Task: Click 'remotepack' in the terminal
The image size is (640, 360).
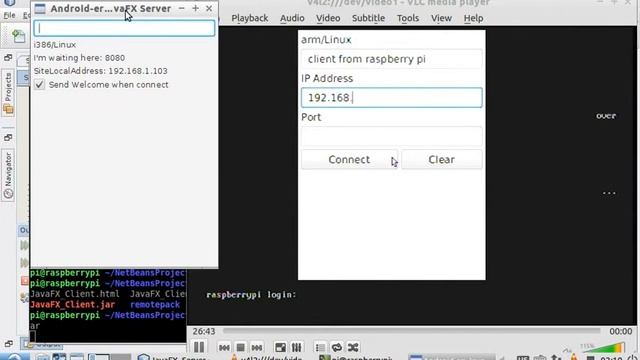Action: pyautogui.click(x=155, y=304)
